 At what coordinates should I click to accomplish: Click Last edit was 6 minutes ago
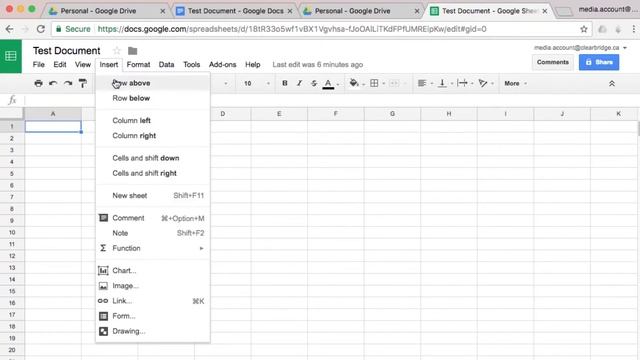318,64
